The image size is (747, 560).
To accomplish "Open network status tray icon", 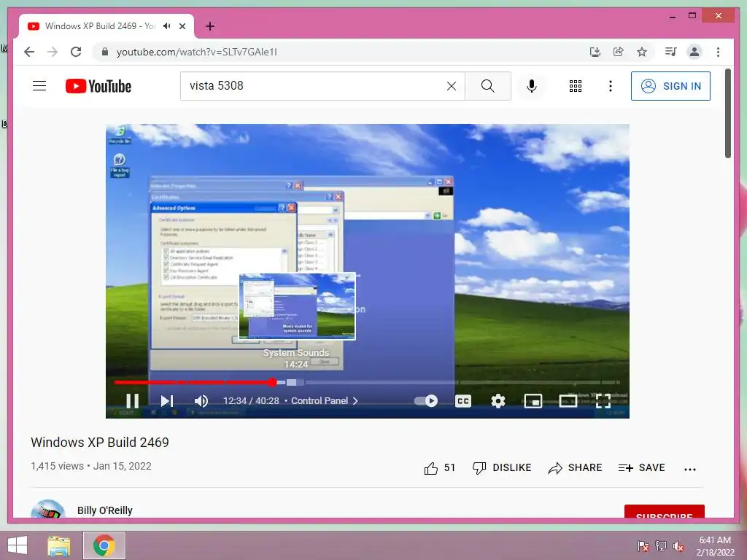I will 661,545.
